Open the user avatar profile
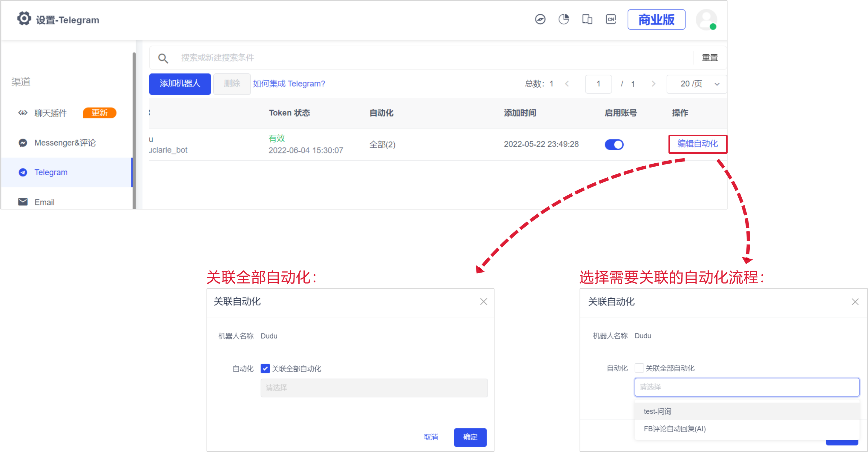The image size is (868, 452). coord(707,20)
